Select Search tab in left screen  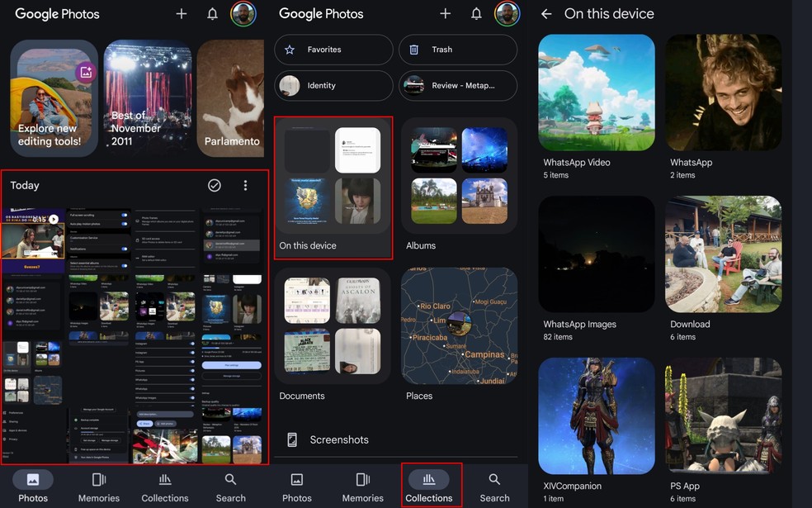click(231, 487)
